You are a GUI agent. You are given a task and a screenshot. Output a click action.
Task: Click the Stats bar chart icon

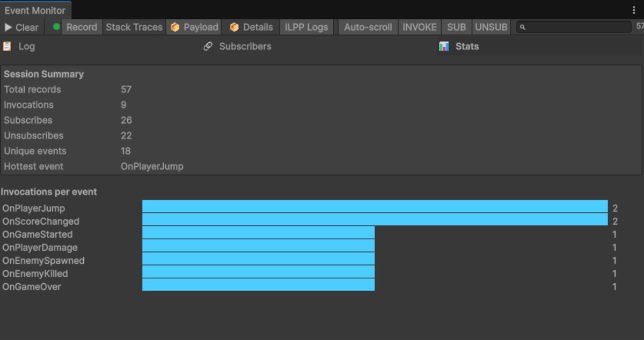click(444, 46)
